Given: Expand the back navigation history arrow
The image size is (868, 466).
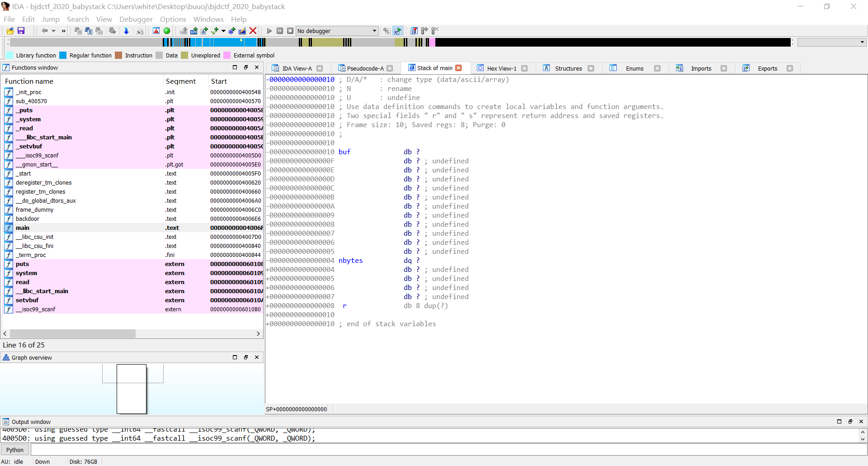Looking at the screenshot, I should [54, 31].
